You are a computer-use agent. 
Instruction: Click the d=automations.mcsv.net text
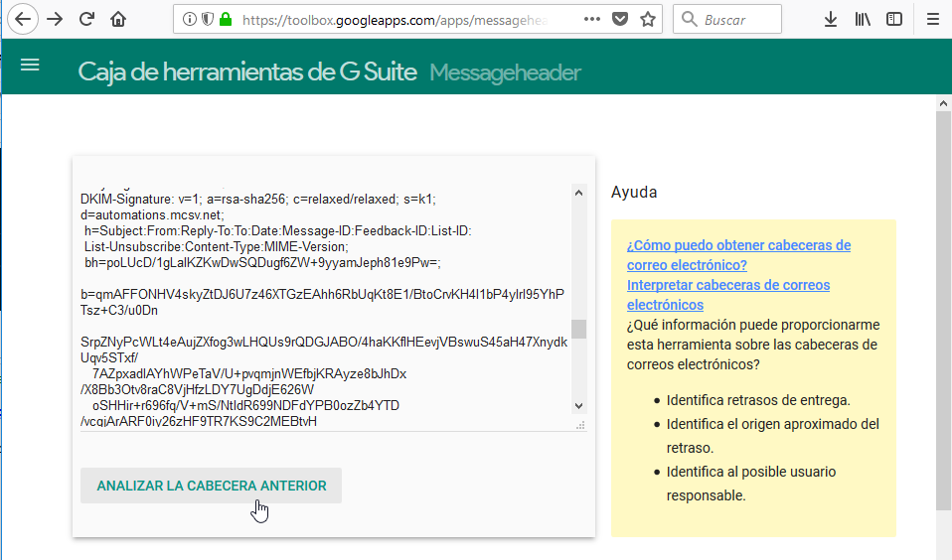pyautogui.click(x=152, y=214)
